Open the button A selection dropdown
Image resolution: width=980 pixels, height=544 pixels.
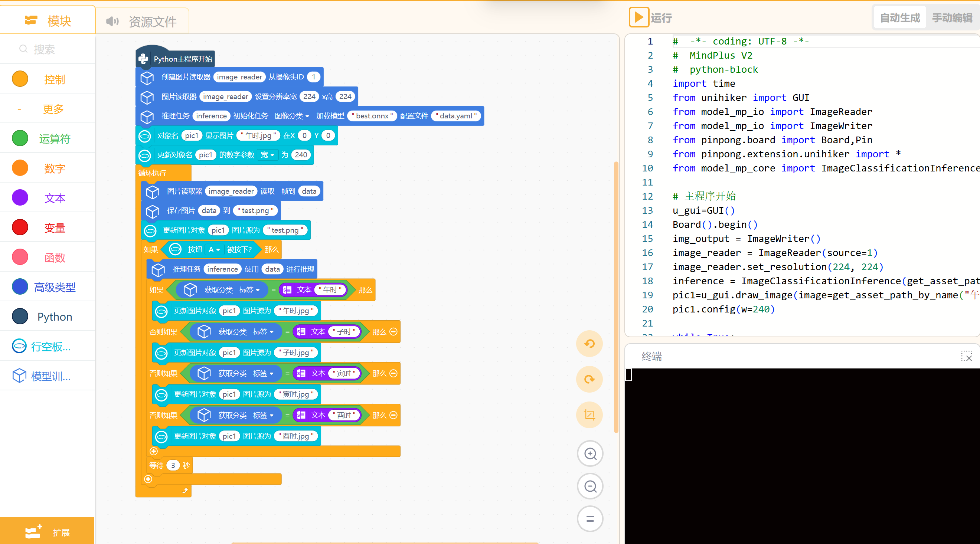214,250
